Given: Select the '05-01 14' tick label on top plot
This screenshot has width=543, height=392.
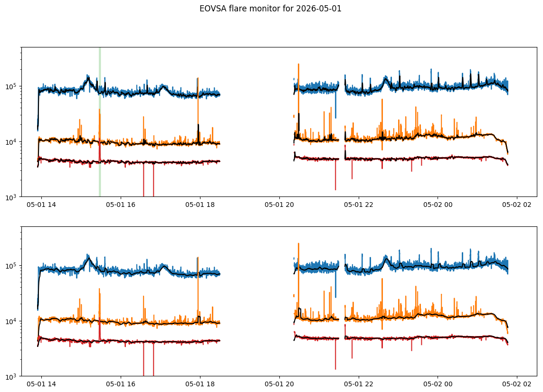Looking at the screenshot, I should click(41, 205).
